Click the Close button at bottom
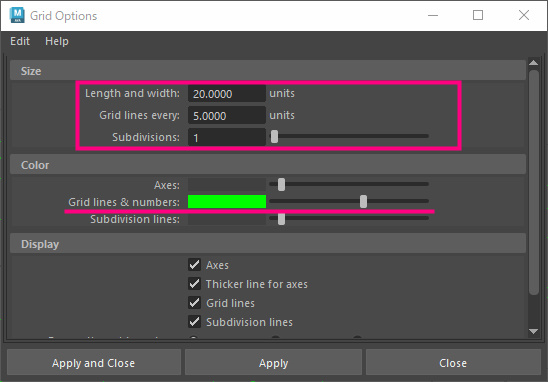Viewport: 548px width, 382px height. pyautogui.click(x=453, y=363)
